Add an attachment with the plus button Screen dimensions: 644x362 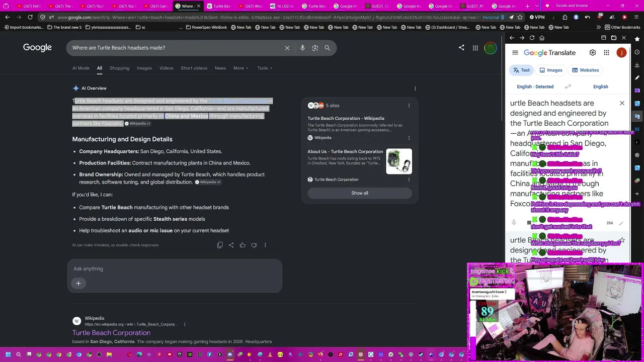tap(78, 283)
